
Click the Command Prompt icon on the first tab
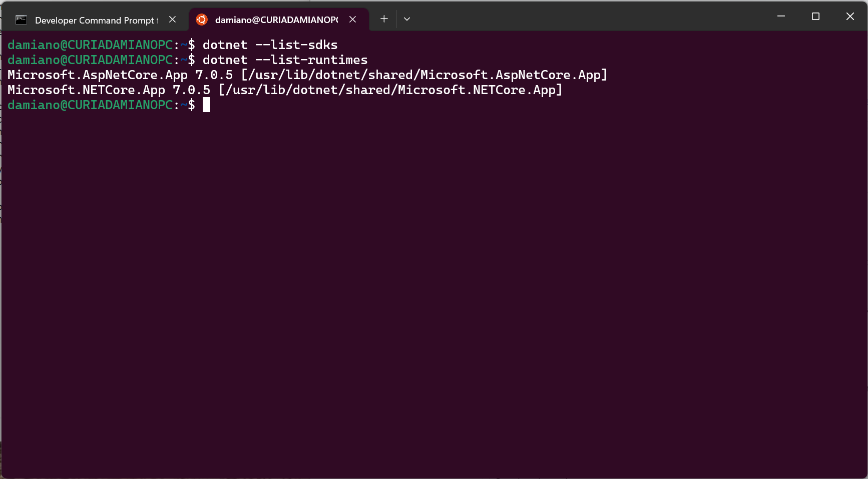coord(21,20)
